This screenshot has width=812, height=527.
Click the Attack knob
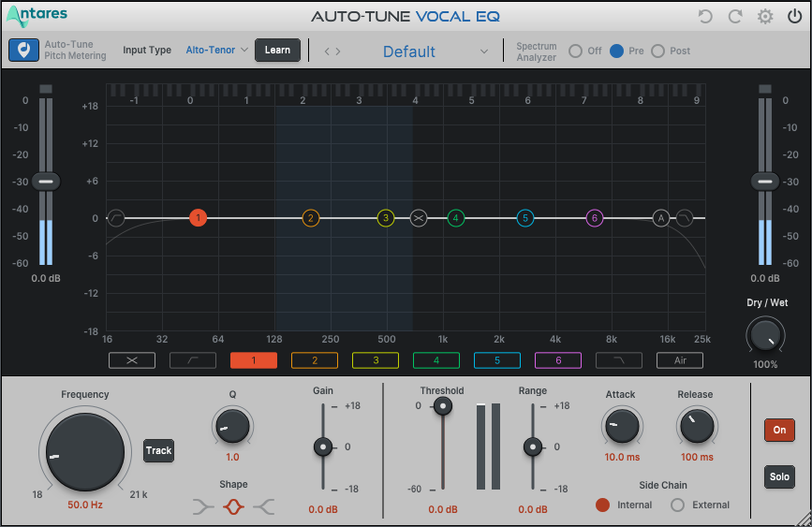pyautogui.click(x=622, y=426)
